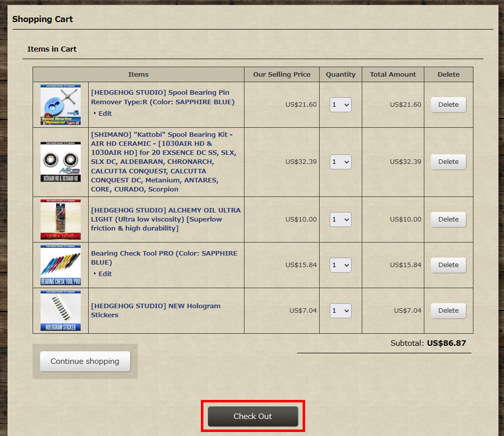
Task: Open the Bearing Check Tool PRO thumbnail
Action: point(61,265)
